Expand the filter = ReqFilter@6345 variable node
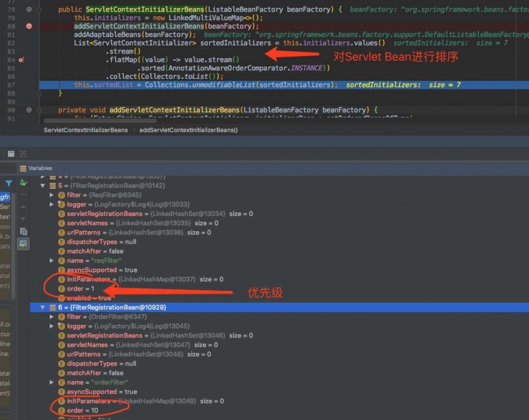The width and height of the screenshot is (529, 420). [x=51, y=195]
